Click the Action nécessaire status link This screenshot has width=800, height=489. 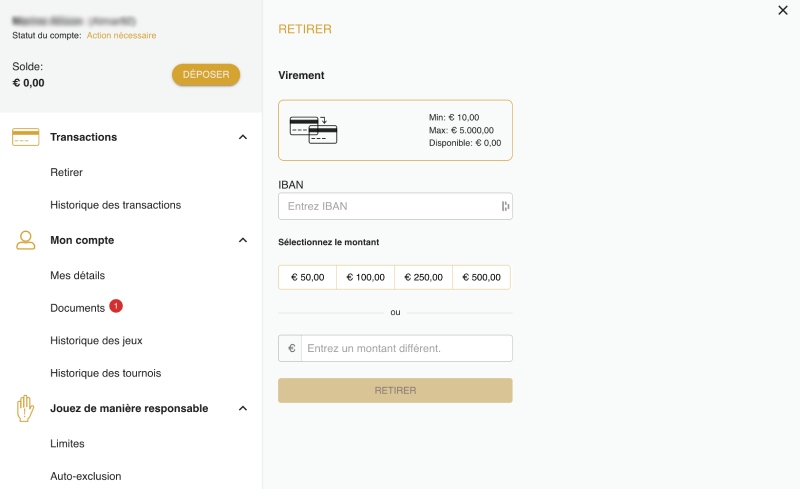[x=121, y=35]
